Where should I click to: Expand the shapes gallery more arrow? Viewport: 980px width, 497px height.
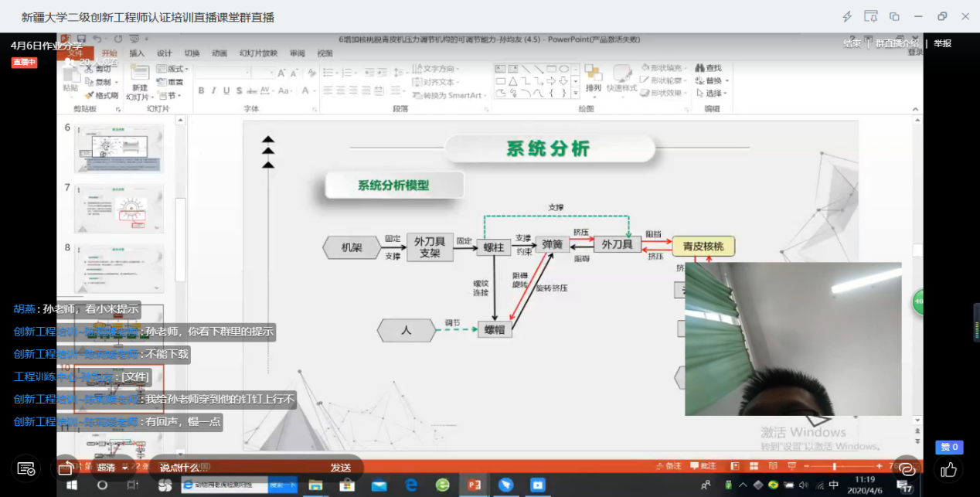point(575,94)
